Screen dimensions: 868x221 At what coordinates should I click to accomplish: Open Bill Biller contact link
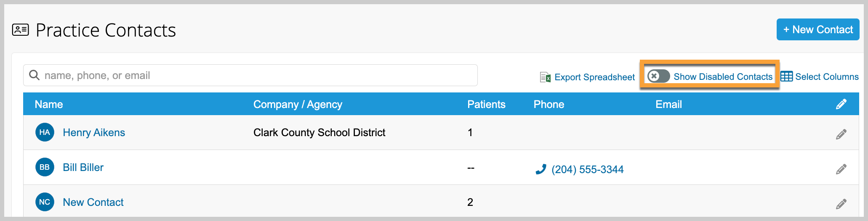click(x=83, y=168)
